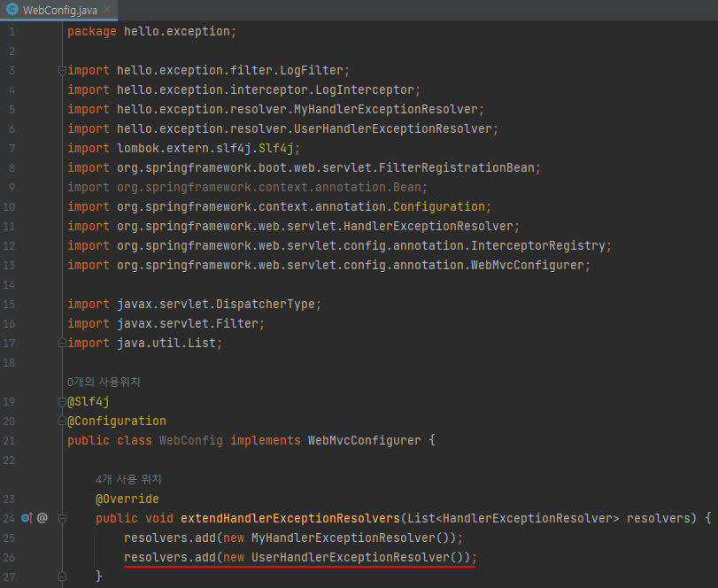This screenshot has width=718, height=588.
Task: Click 'public void' on line 24
Action: coord(135,518)
